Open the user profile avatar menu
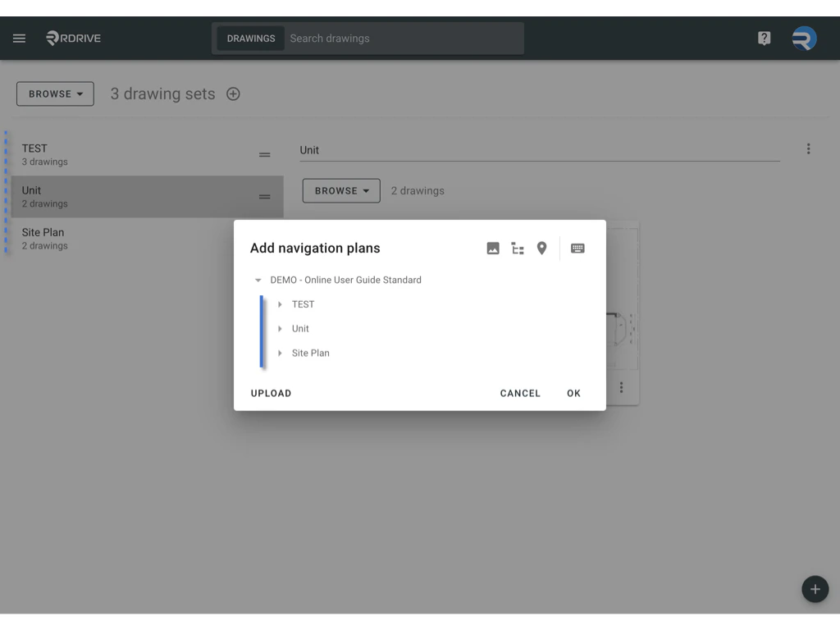 (x=803, y=38)
